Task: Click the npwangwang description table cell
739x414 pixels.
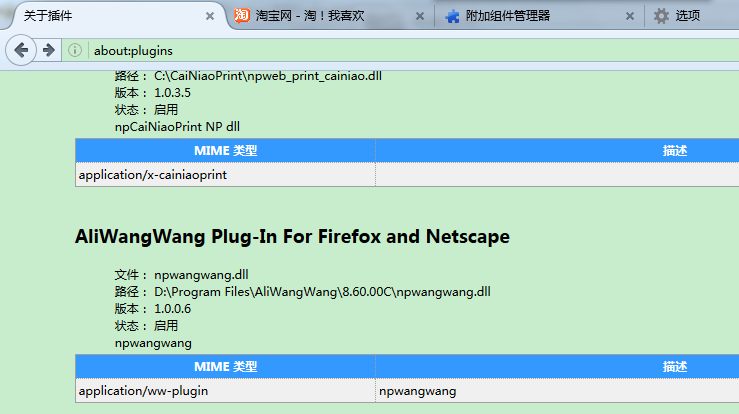Action: [556, 391]
